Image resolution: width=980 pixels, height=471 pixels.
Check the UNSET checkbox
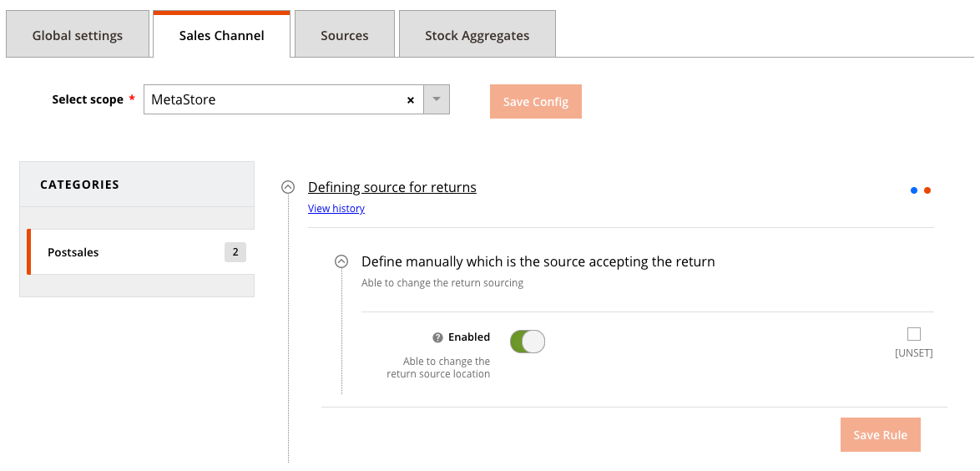914,334
